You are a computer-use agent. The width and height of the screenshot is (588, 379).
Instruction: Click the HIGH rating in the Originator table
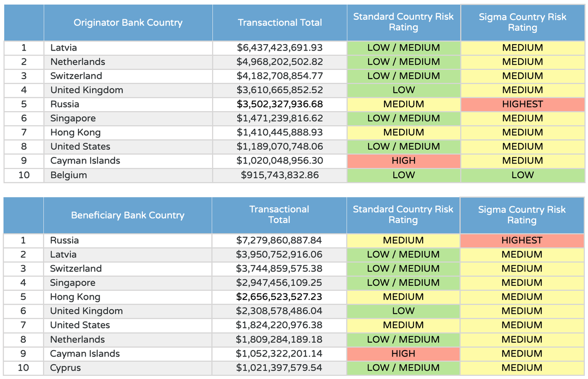pyautogui.click(x=404, y=161)
